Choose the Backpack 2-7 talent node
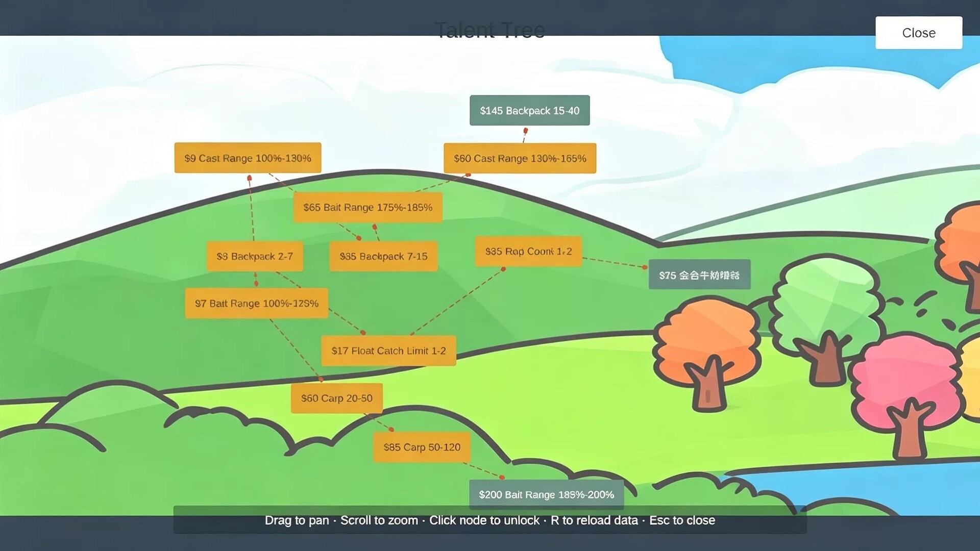The image size is (980, 551). (x=255, y=256)
